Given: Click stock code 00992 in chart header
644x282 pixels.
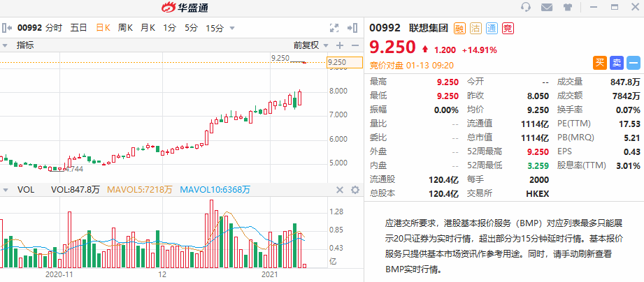Looking at the screenshot, I should [x=29, y=28].
